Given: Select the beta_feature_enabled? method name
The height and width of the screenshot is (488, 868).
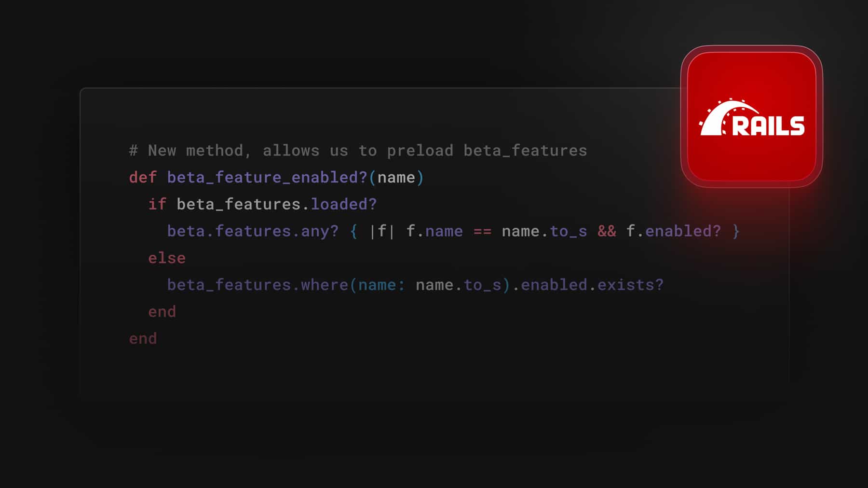Looking at the screenshot, I should (x=267, y=178).
